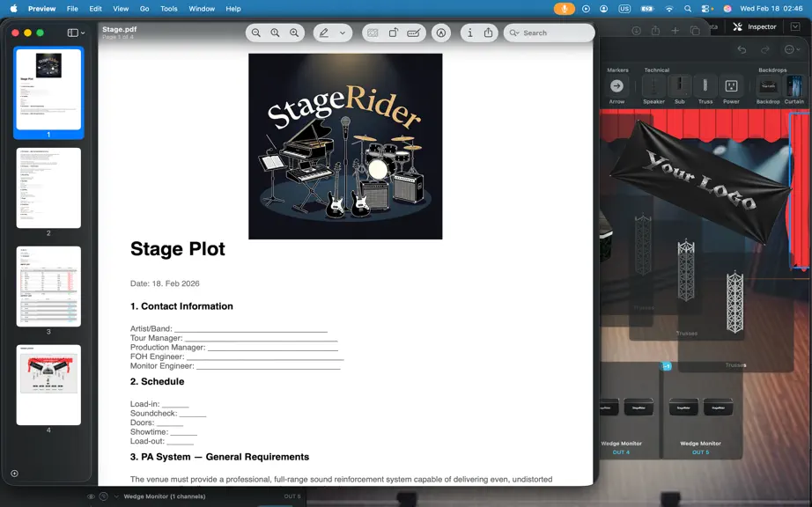Click the add button at sidebar bottom

14,474
